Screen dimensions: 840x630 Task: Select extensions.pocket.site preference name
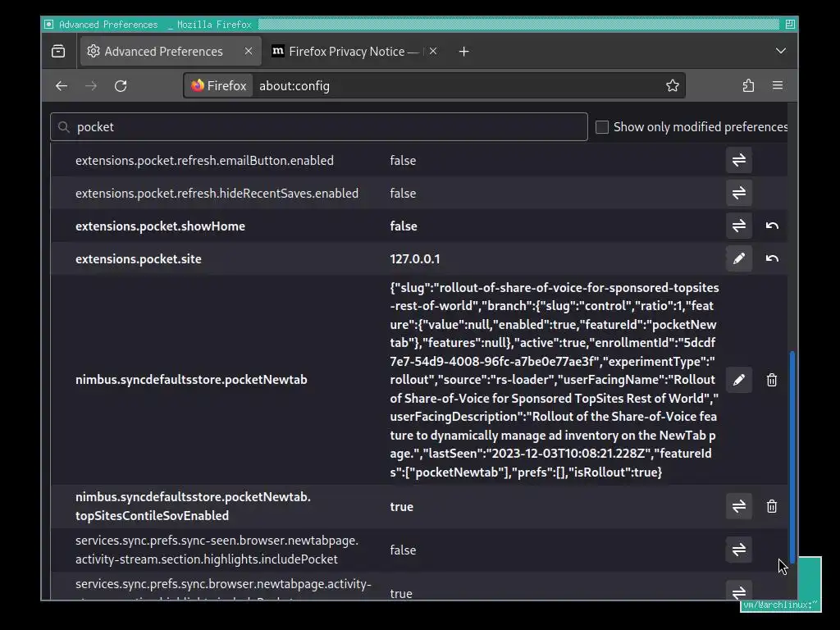pos(138,258)
